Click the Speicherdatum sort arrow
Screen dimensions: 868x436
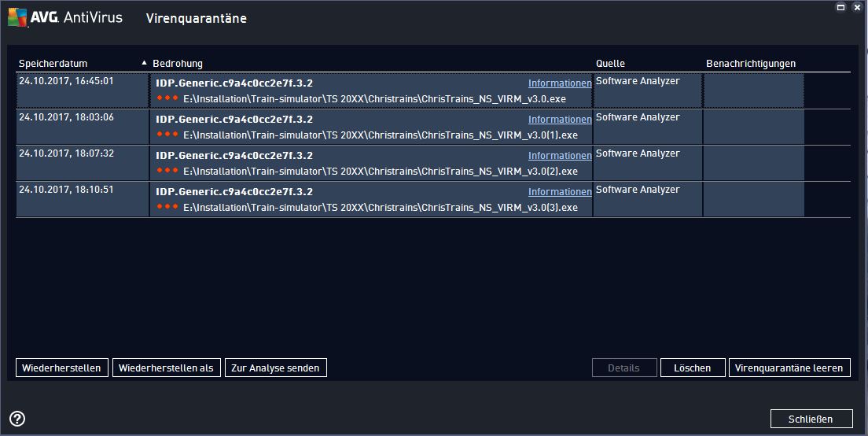[x=144, y=63]
